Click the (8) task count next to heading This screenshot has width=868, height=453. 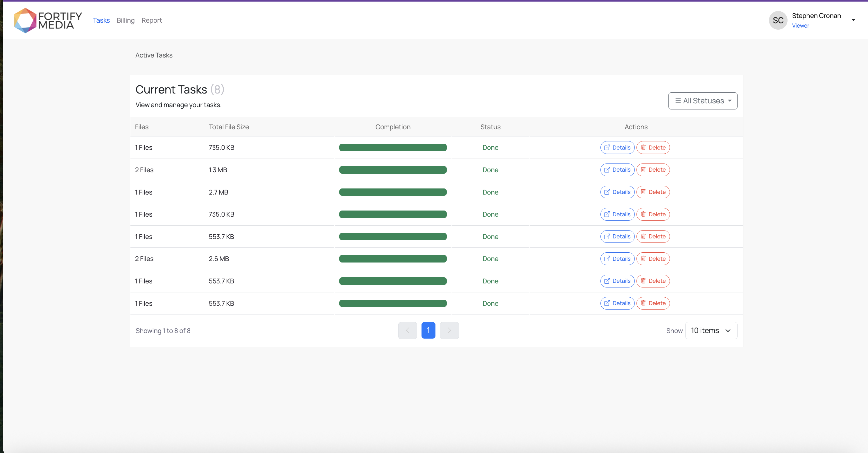click(x=217, y=90)
